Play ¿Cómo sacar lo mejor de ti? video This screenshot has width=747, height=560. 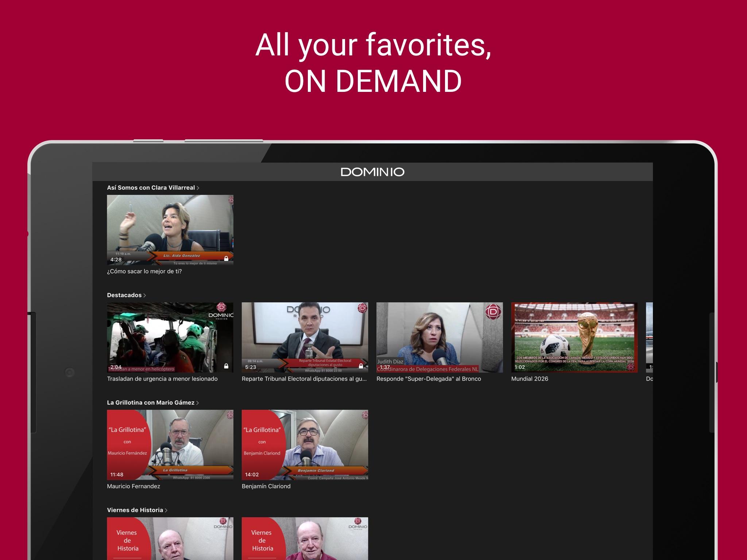point(170,230)
